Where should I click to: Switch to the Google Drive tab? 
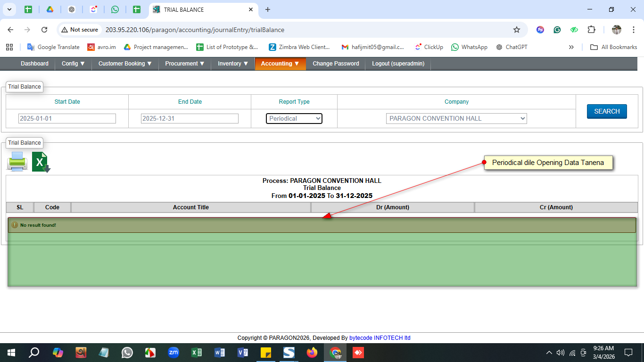(50, 9)
